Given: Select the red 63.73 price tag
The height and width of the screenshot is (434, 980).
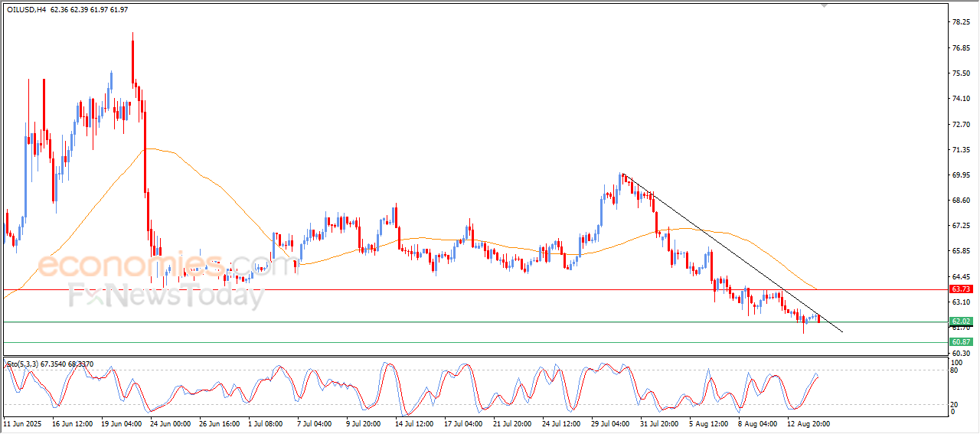Looking at the screenshot, I should point(961,289).
